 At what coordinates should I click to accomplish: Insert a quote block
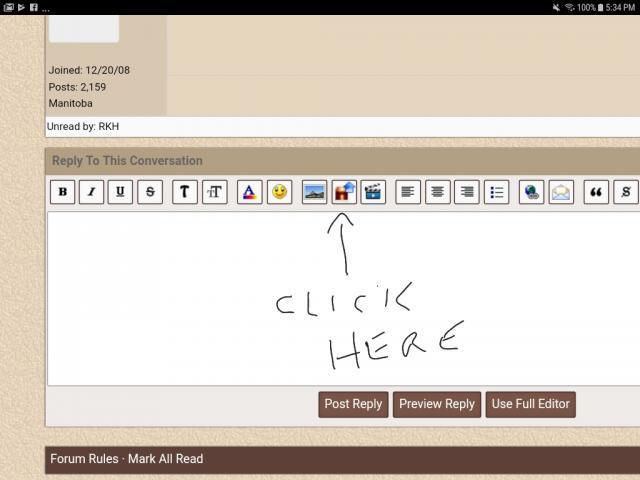[x=597, y=192]
